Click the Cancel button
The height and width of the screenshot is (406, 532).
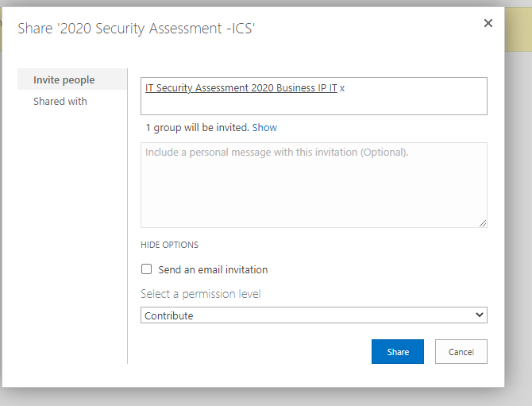(461, 352)
